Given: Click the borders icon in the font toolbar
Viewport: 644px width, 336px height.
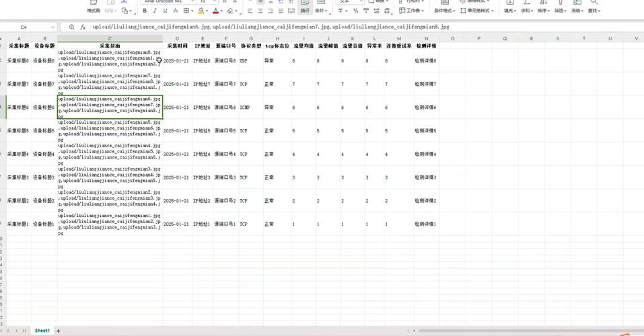Looking at the screenshot, I should coord(184,11).
